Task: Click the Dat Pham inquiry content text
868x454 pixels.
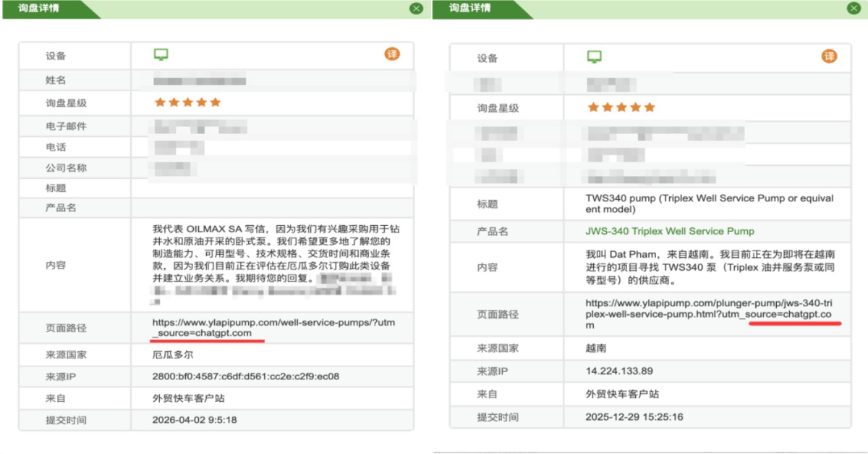Action: click(709, 267)
